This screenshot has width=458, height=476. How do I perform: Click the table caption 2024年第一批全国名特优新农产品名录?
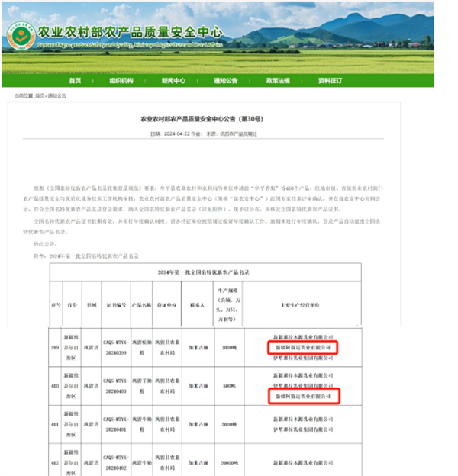click(x=204, y=272)
